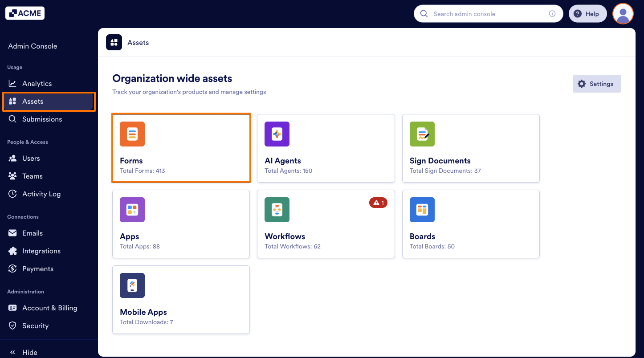Viewport: 644px width, 358px height.
Task: Click the teal Workflows icon
Action: click(277, 210)
